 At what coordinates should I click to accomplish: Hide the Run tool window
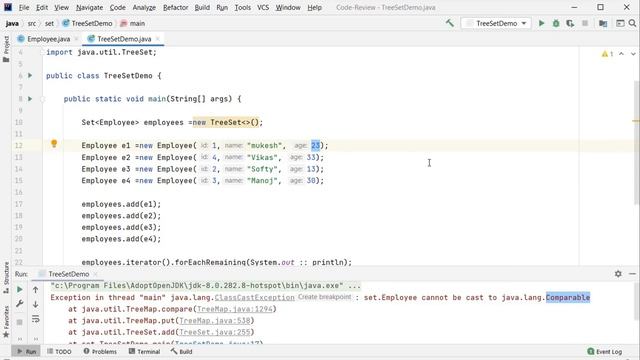click(x=632, y=274)
